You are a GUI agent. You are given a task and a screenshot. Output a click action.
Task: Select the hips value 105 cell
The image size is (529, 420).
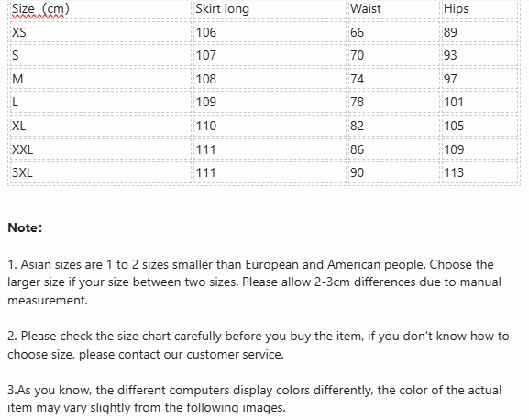(479, 126)
